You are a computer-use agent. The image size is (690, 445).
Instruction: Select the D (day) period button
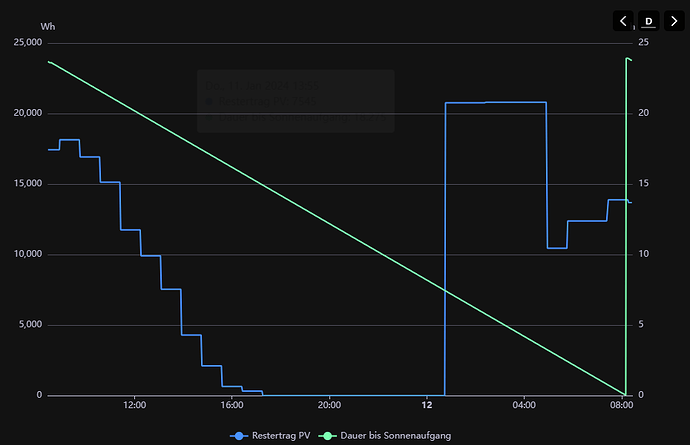coord(649,21)
